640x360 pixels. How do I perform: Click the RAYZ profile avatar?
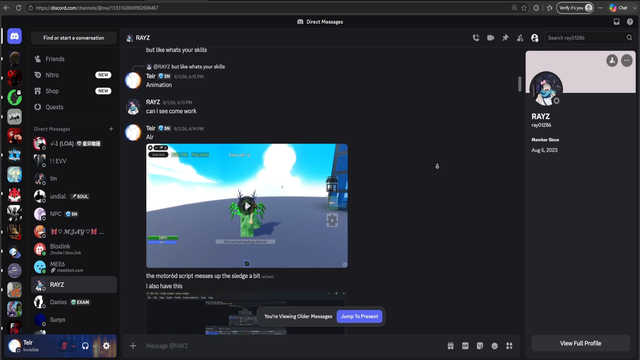tap(546, 89)
